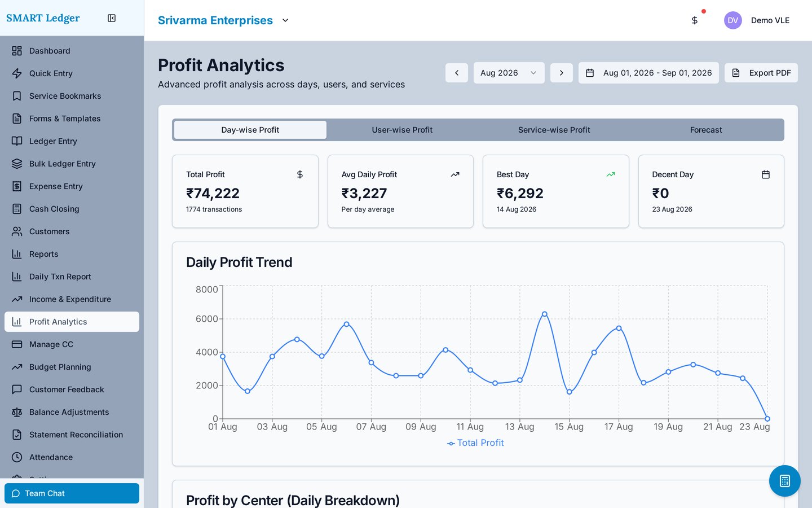
Task: Click the Manage CC card icon
Action: (17, 344)
